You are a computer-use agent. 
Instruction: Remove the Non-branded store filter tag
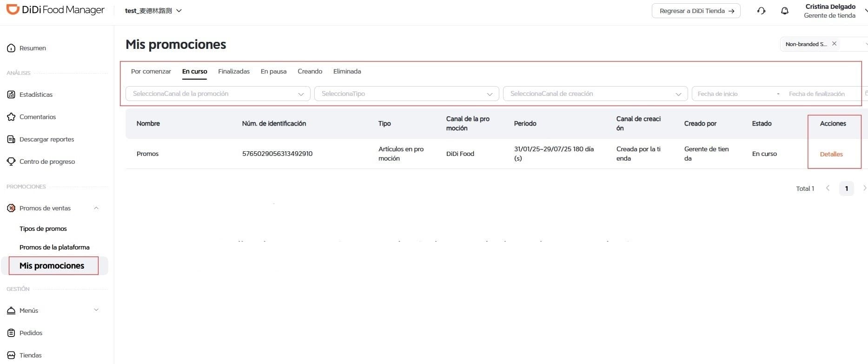[834, 44]
